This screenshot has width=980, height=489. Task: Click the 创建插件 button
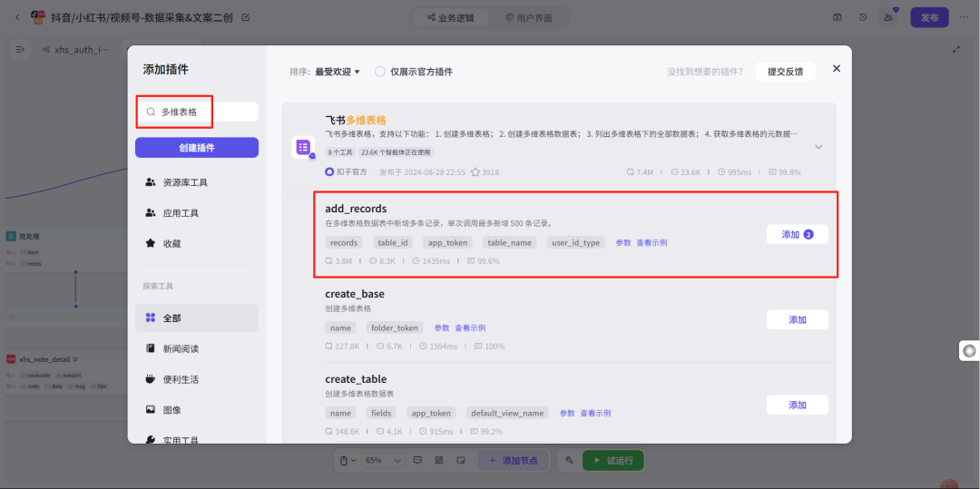[x=197, y=147]
